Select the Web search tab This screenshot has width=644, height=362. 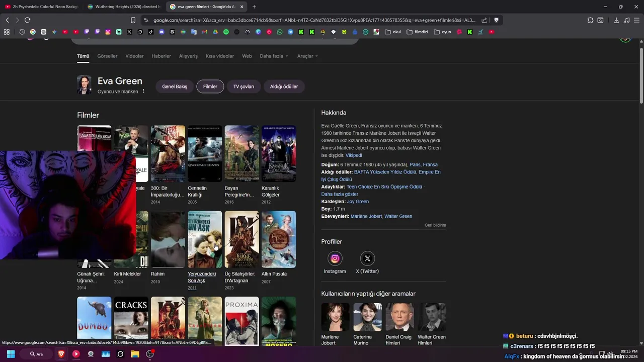(247, 56)
